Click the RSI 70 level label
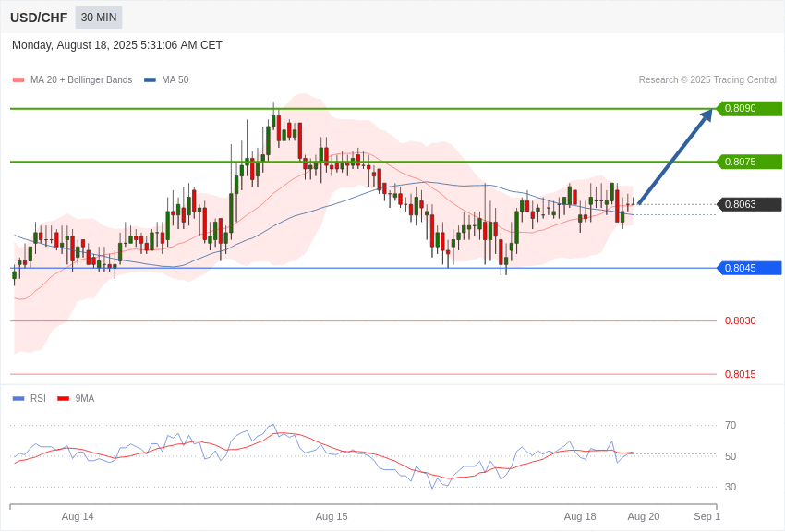The height and width of the screenshot is (532, 785). [x=731, y=426]
